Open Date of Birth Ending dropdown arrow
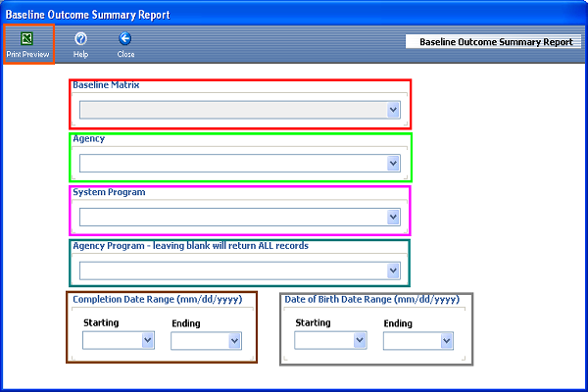The height and width of the screenshot is (392, 588). pos(447,341)
